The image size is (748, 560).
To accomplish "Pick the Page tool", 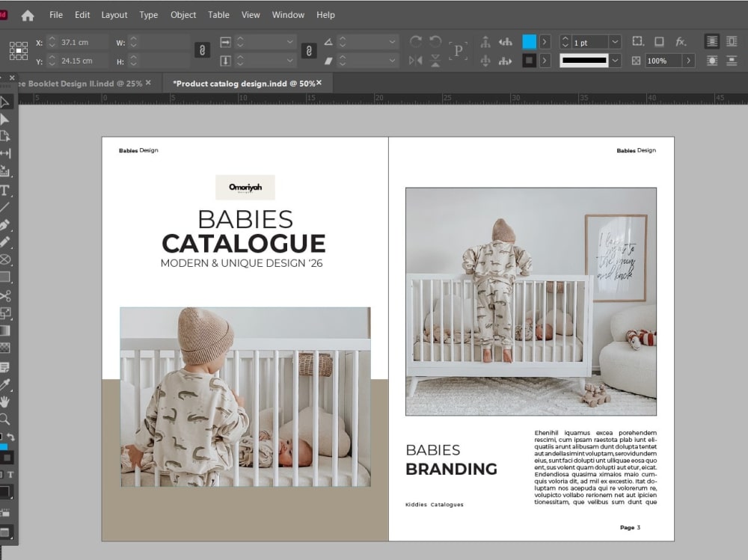I will [x=4, y=136].
